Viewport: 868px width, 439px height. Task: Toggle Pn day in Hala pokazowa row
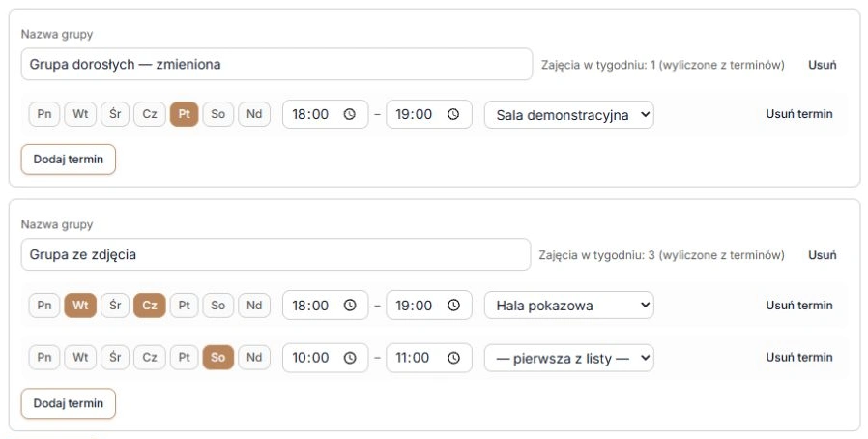pos(44,305)
